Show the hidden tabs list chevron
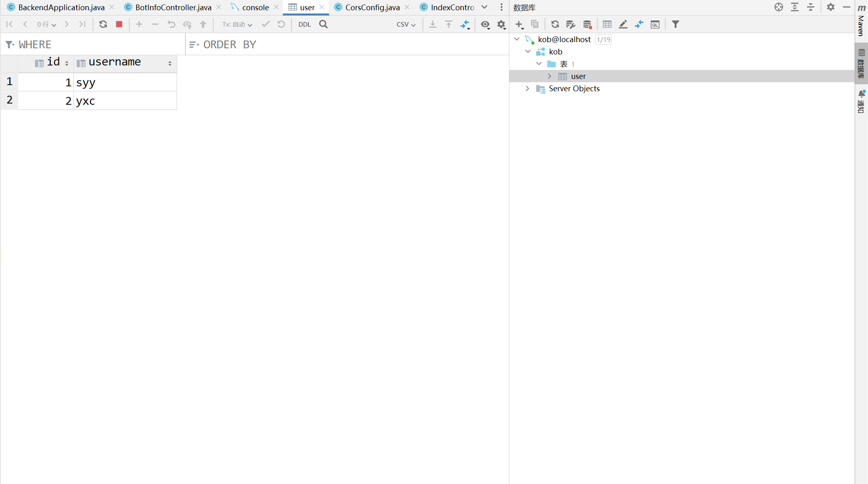Image resolution: width=868 pixels, height=484 pixels. click(x=484, y=7)
